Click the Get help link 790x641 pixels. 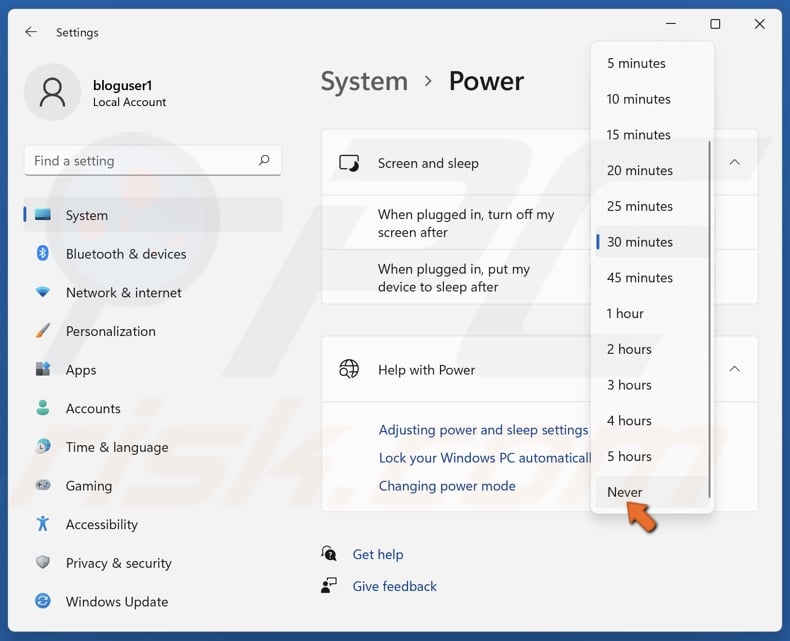pyautogui.click(x=378, y=554)
